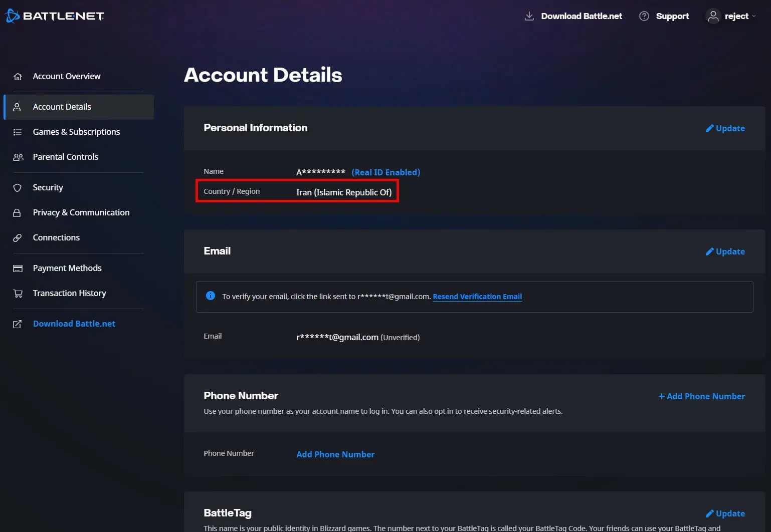Click the Battle.net logo
771x532 pixels.
[x=55, y=16]
